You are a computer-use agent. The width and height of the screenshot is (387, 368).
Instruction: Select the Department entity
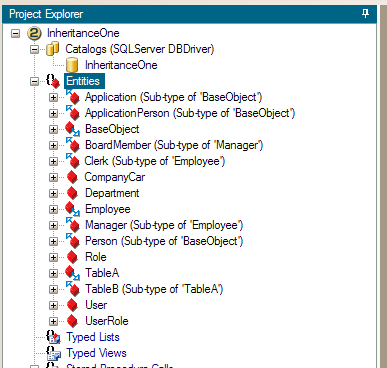pos(112,193)
